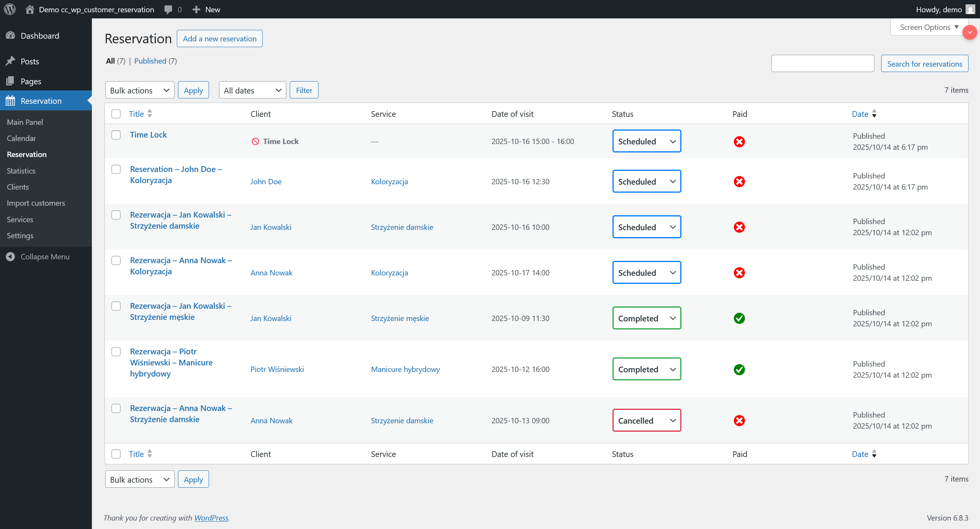Open the Manicure hybrydowy service link

405,369
